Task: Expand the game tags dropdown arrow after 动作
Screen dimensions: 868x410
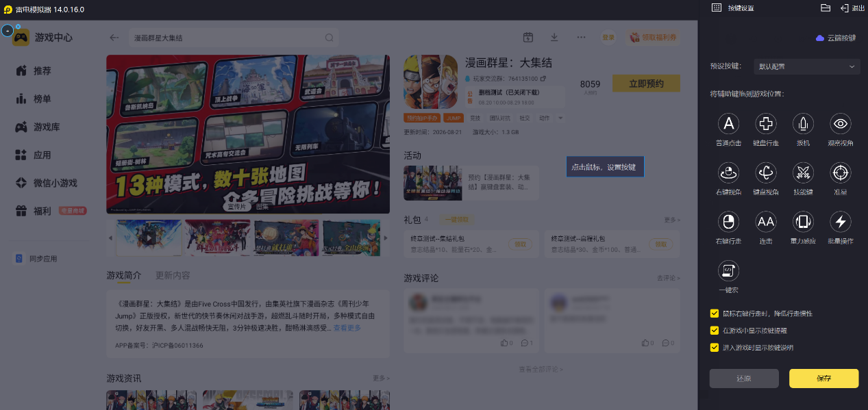Action: coord(561,118)
